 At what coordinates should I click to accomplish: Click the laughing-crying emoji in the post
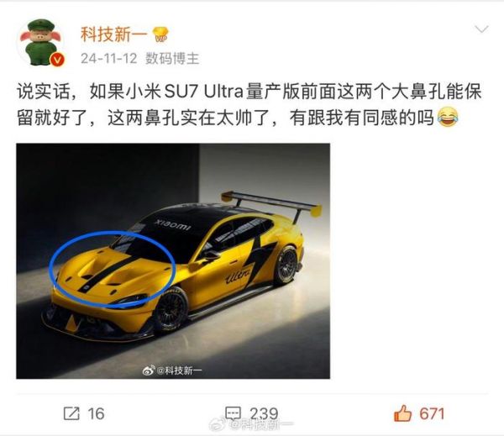tap(448, 118)
